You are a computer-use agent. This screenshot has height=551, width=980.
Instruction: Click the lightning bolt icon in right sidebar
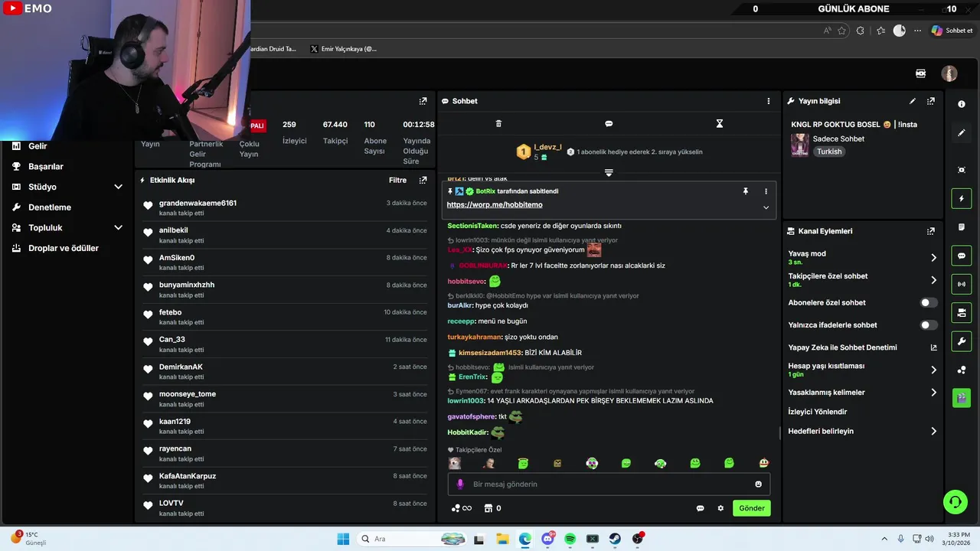pyautogui.click(x=962, y=198)
